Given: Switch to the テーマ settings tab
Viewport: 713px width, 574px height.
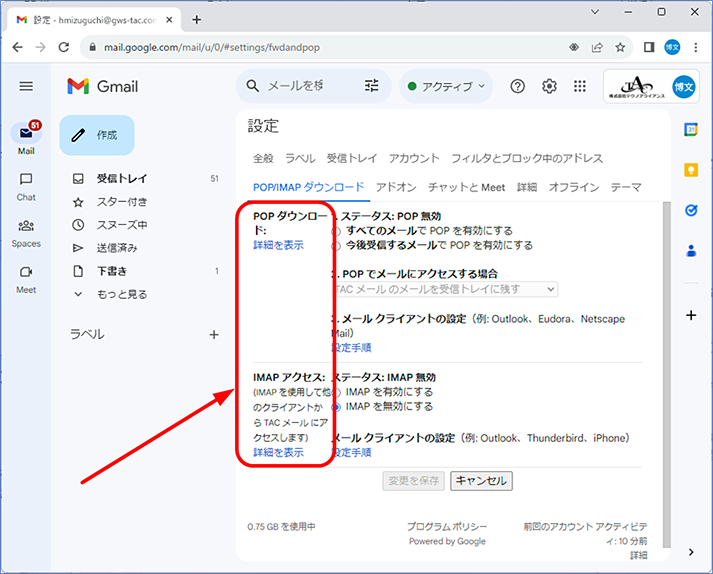Looking at the screenshot, I should (626, 187).
